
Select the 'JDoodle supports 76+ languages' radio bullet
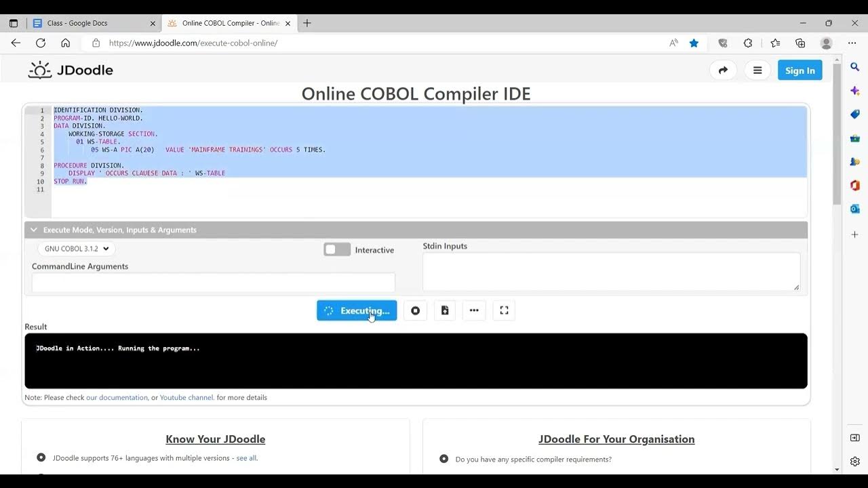[x=41, y=457]
